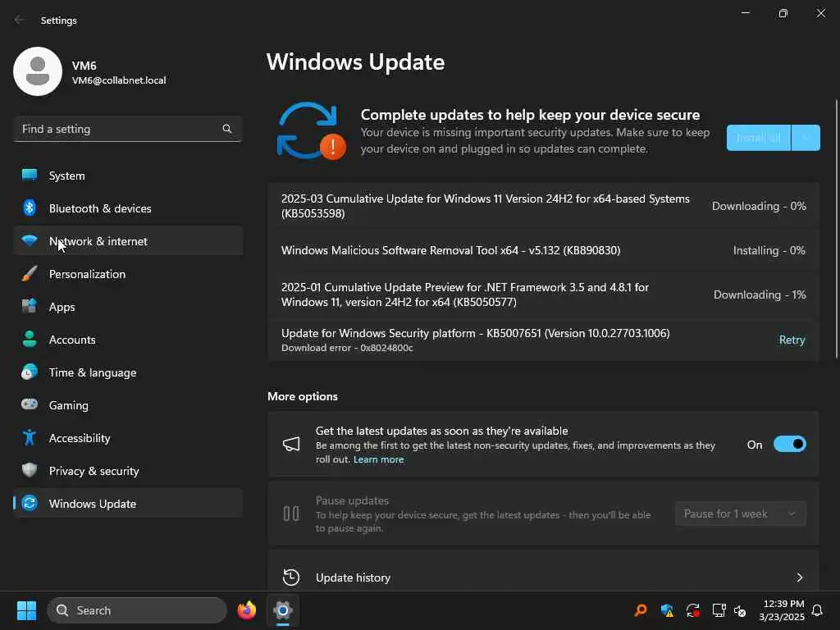
Task: Click the KB5050577 .NET Framework update entry
Action: (543, 294)
